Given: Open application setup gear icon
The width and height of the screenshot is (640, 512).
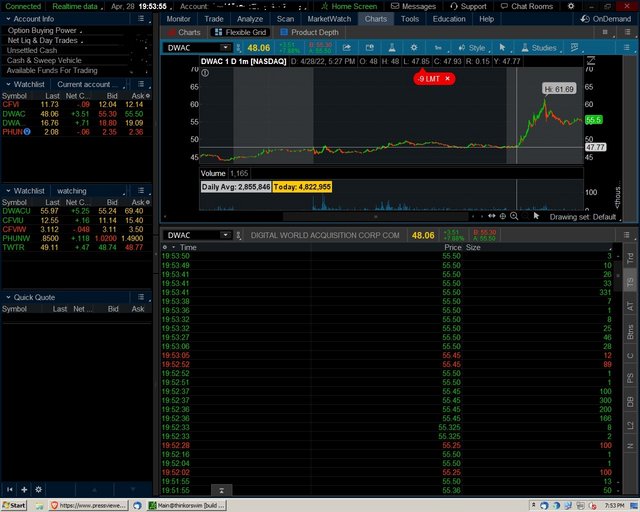Looking at the screenshot, I should point(571,6).
